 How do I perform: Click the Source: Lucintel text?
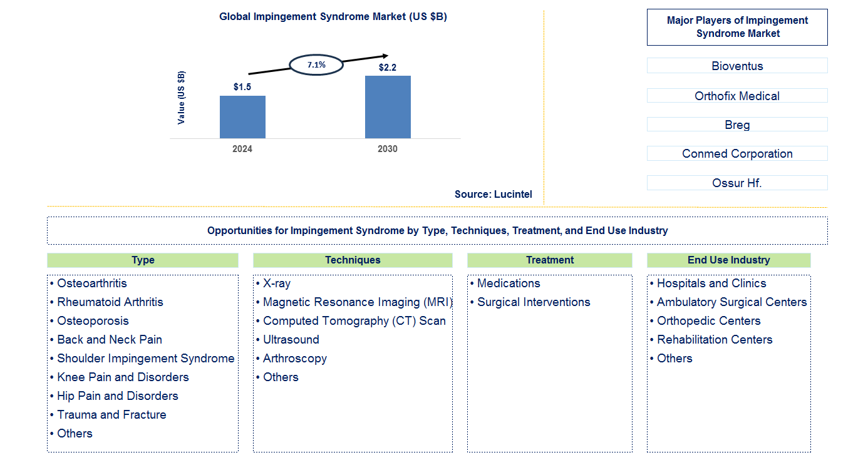[493, 195]
